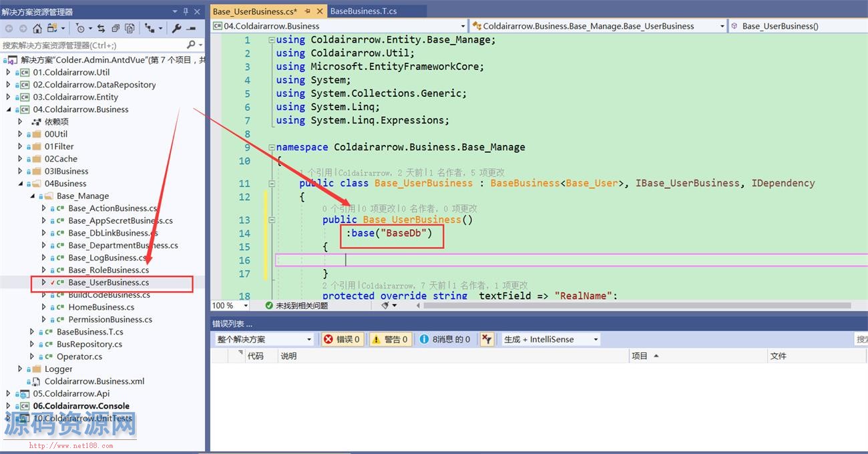Toggle the 错误 0 errors filter
Screen dimensions: 868x454
pos(342,339)
